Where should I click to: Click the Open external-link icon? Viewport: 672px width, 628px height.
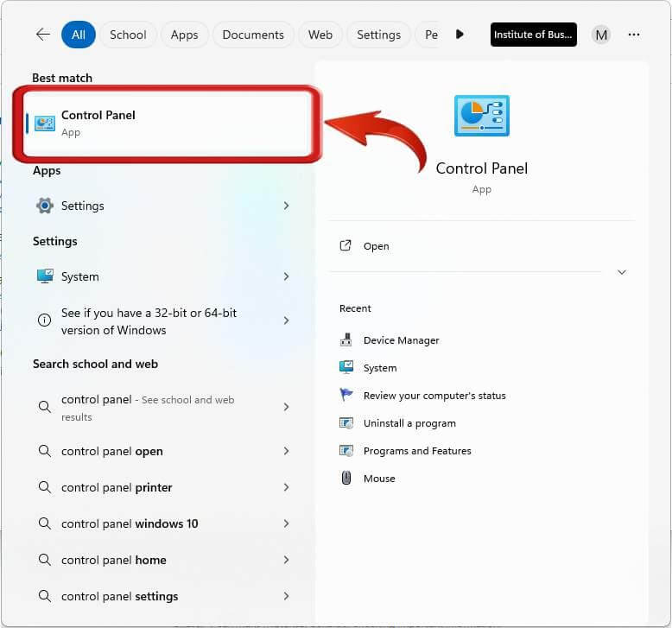tap(346, 245)
